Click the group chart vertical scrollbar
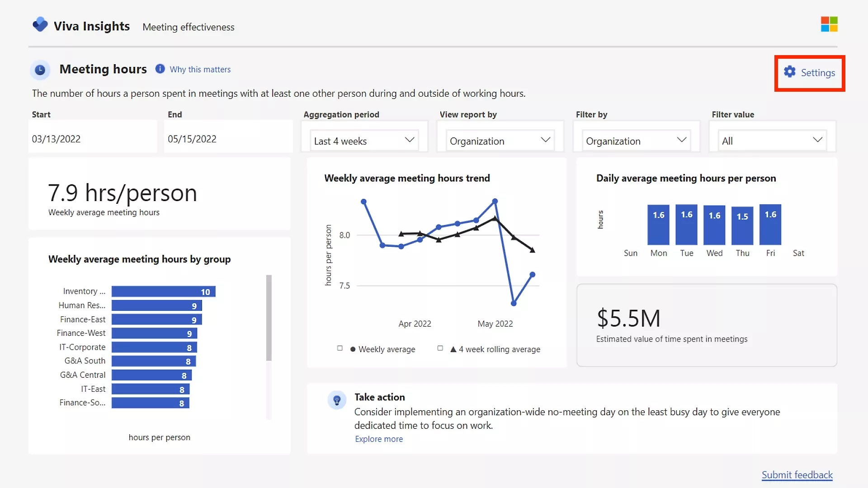 (x=269, y=318)
